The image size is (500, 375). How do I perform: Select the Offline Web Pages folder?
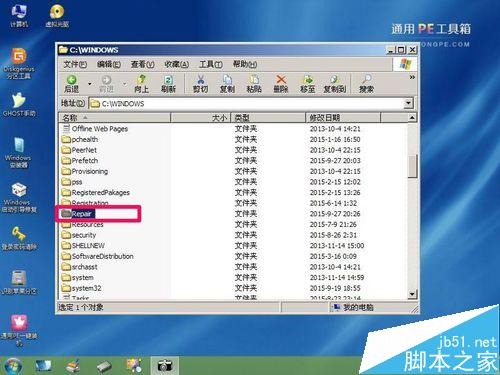95,129
